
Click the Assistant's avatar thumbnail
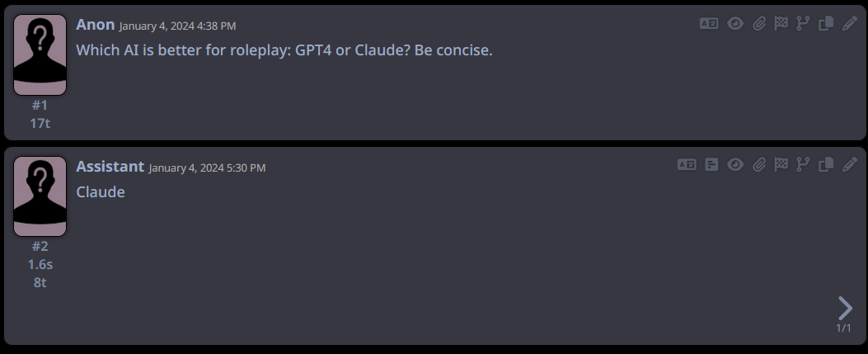40,196
